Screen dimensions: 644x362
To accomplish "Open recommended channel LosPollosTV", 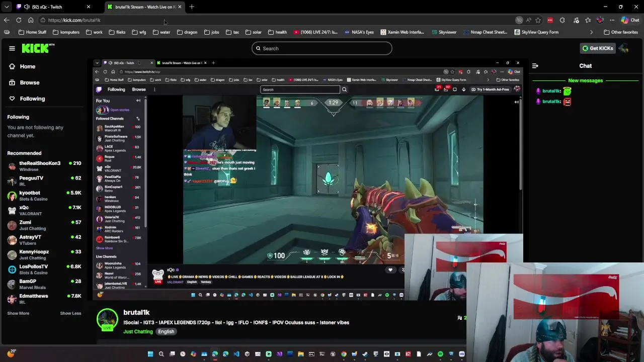I will (x=44, y=269).
